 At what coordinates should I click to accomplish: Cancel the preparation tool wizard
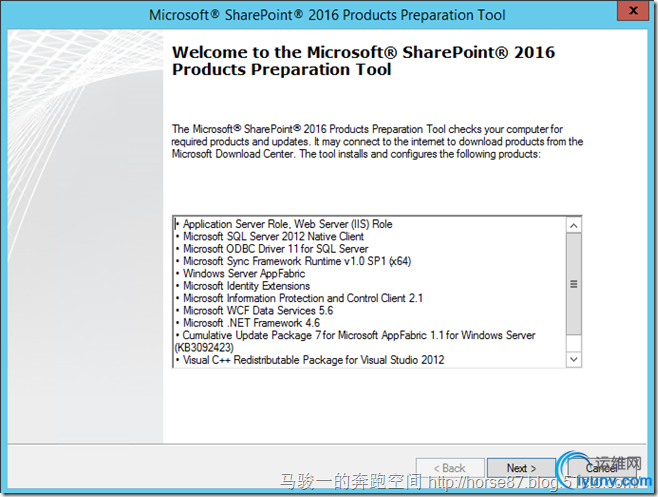click(x=601, y=468)
